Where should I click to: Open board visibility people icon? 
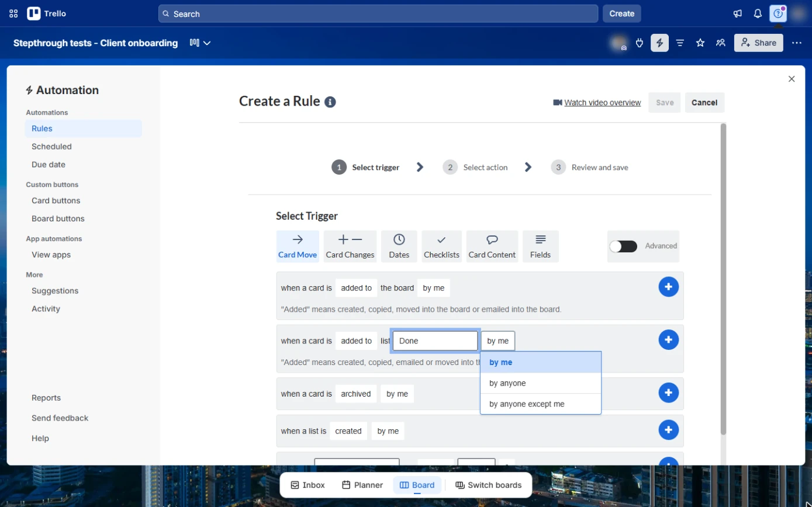pos(721,43)
